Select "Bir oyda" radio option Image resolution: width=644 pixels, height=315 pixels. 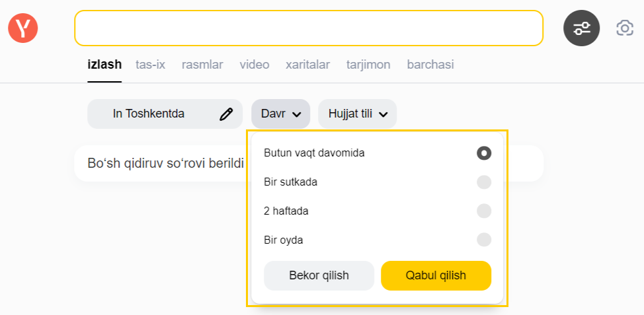point(484,240)
